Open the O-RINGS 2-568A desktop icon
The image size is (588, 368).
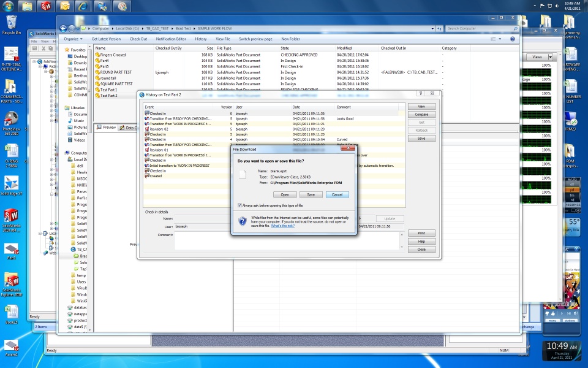11,156
